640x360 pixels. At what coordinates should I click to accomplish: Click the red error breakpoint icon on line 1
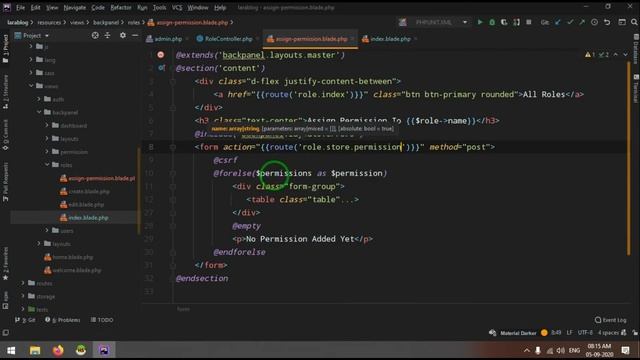pyautogui.click(x=160, y=55)
